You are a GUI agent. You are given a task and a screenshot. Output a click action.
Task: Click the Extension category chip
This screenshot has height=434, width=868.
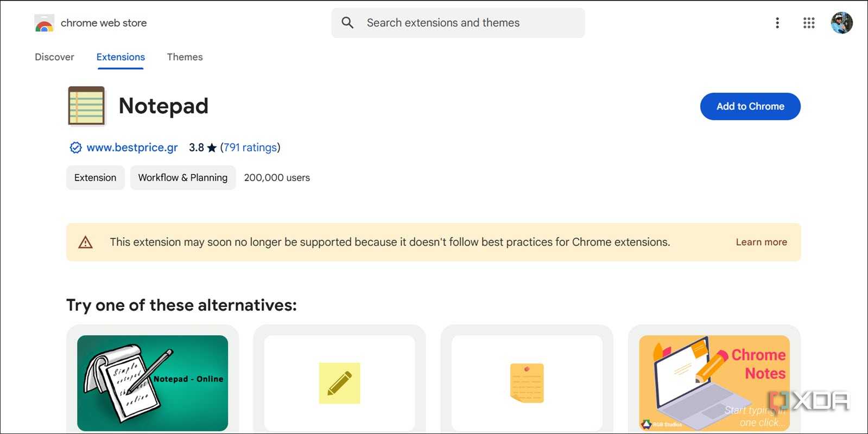95,177
